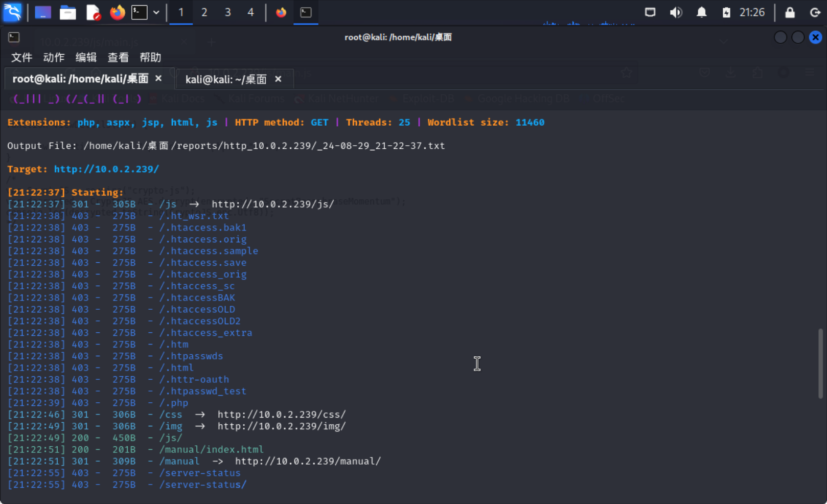Click the Output File report path text
827x504 pixels.
pyautogui.click(x=264, y=146)
